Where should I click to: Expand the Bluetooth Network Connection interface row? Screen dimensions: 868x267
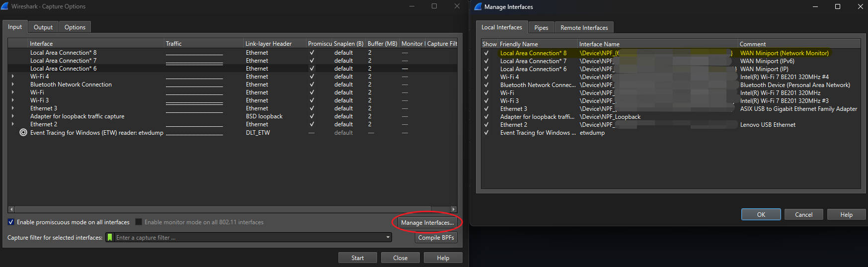click(x=12, y=85)
